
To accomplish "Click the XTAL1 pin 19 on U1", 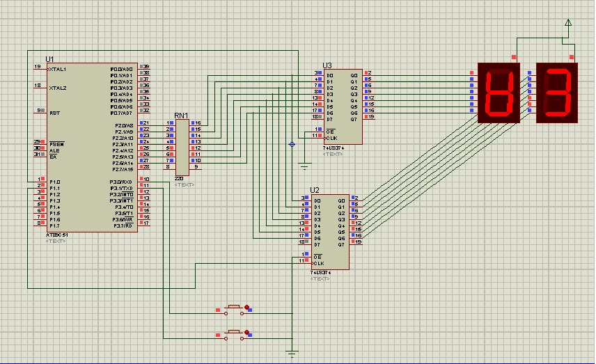I will (x=38, y=67).
